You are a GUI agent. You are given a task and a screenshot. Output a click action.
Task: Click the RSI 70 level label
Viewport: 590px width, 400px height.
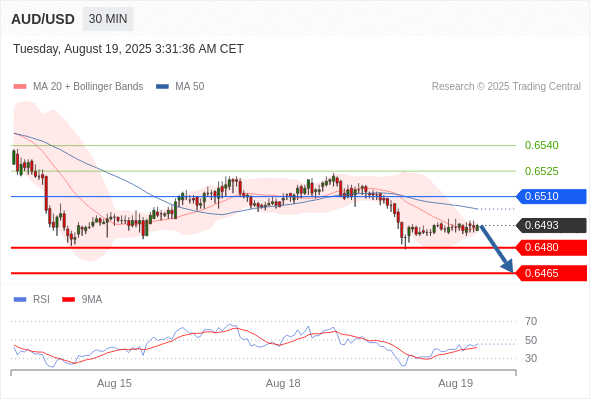(531, 321)
